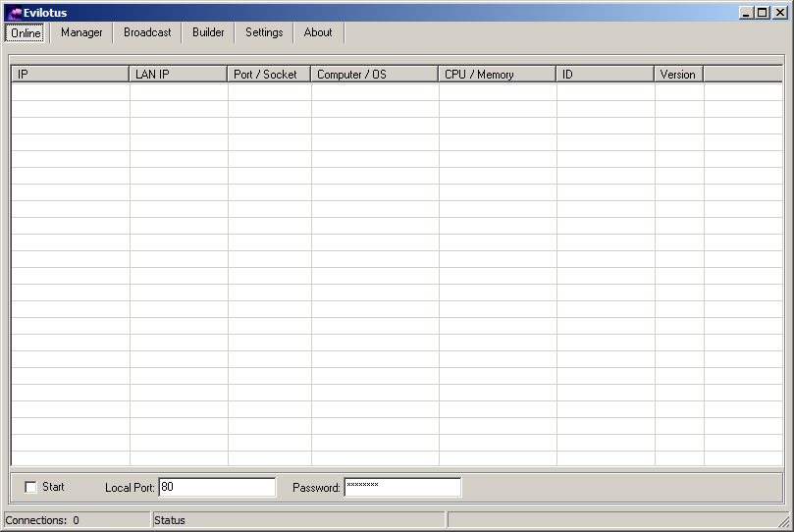This screenshot has width=794, height=532.
Task: Enable the Start checkbox
Action: pyautogui.click(x=30, y=488)
